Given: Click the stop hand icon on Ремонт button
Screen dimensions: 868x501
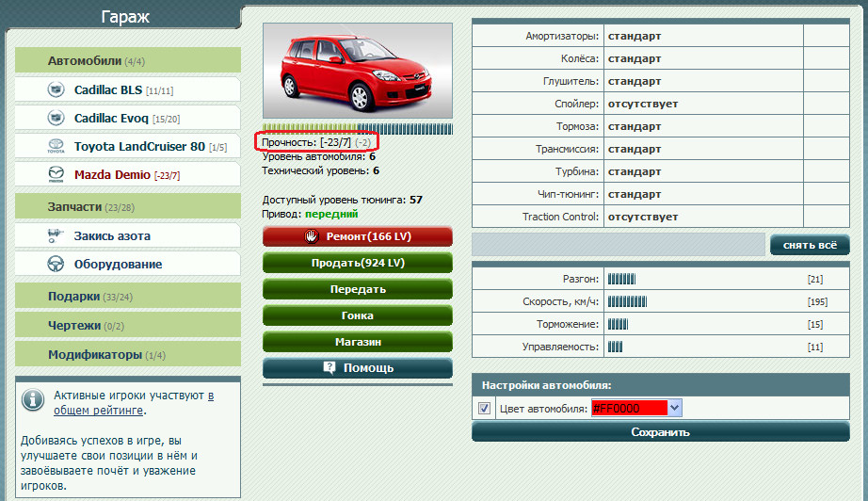Looking at the screenshot, I should pos(312,236).
